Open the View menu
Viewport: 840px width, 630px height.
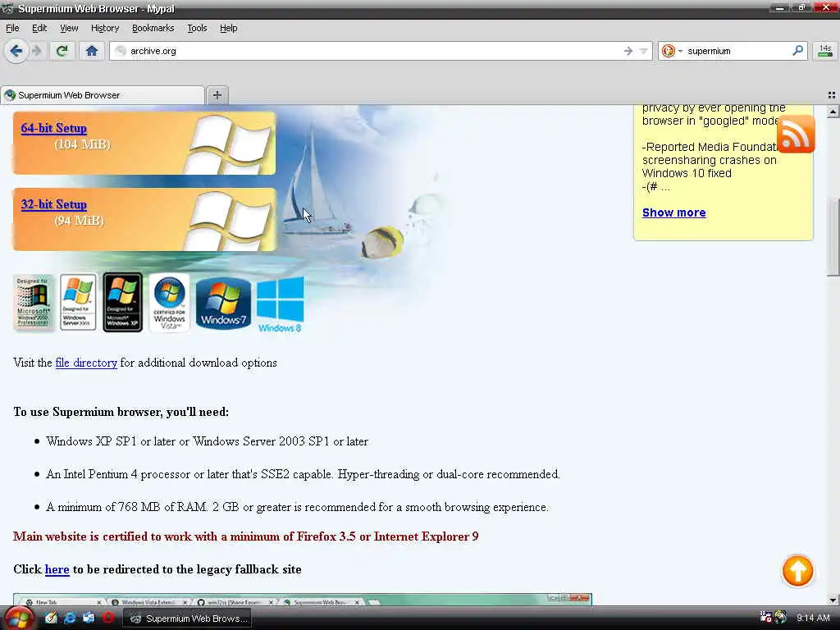click(69, 28)
